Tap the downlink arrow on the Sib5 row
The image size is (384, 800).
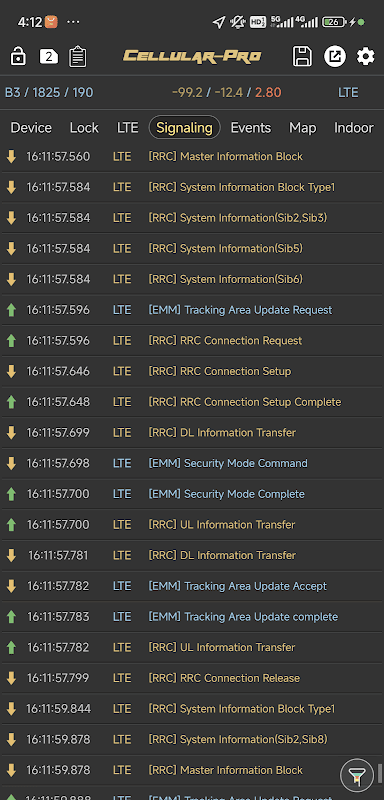11,248
